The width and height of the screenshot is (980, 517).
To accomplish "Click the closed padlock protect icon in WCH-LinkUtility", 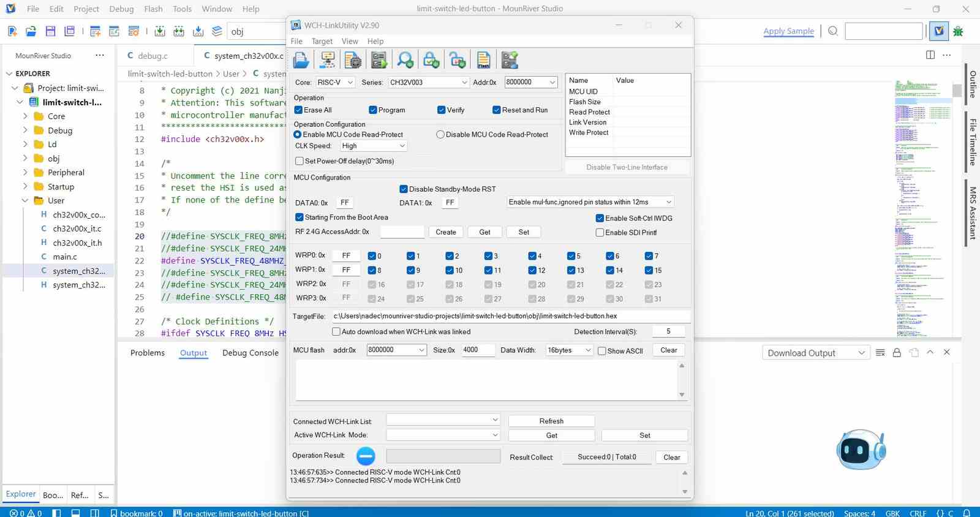I will coord(431,59).
